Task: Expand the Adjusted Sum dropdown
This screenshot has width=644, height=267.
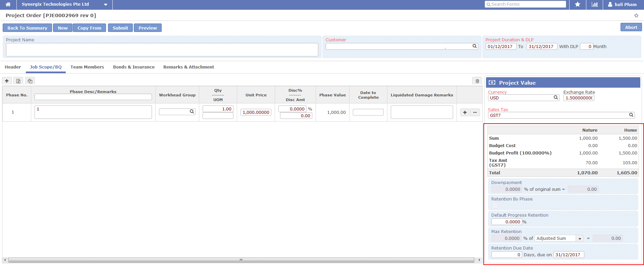Action: pyautogui.click(x=580, y=238)
